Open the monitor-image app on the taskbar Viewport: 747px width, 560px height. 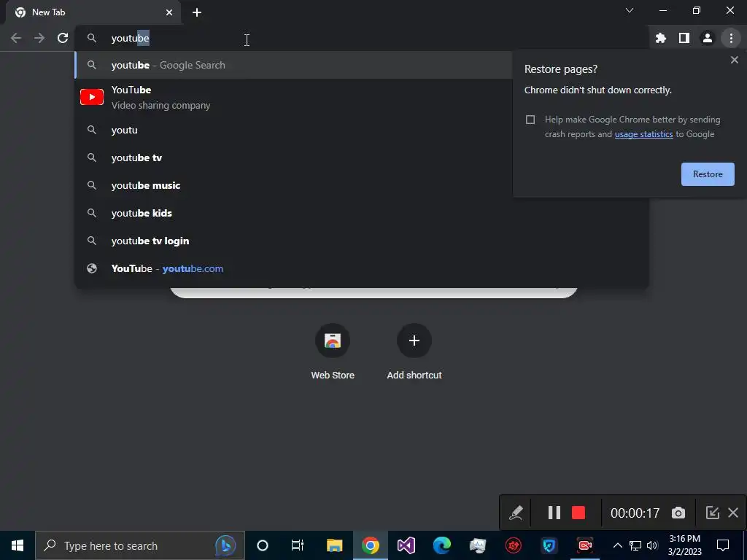(x=477, y=545)
